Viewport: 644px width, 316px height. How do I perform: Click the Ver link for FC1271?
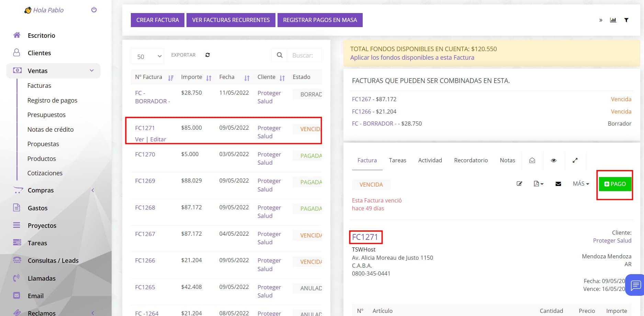click(139, 139)
